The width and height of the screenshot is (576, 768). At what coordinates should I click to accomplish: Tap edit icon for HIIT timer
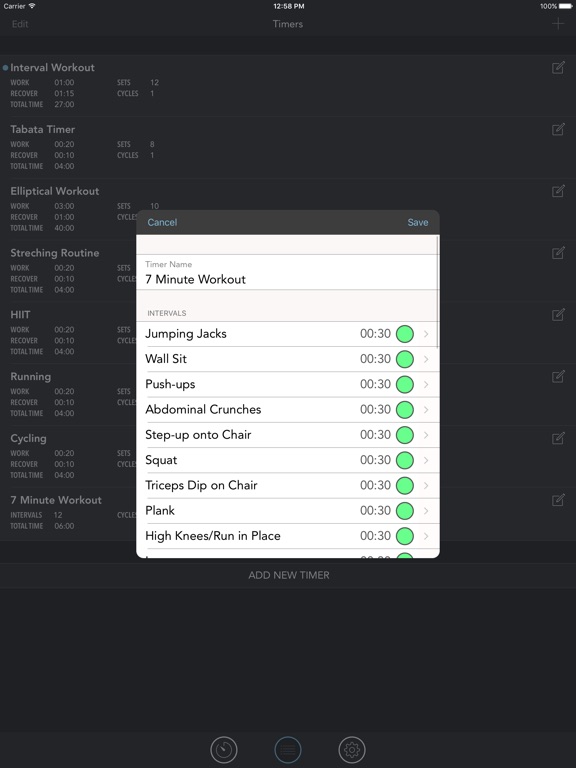(558, 314)
